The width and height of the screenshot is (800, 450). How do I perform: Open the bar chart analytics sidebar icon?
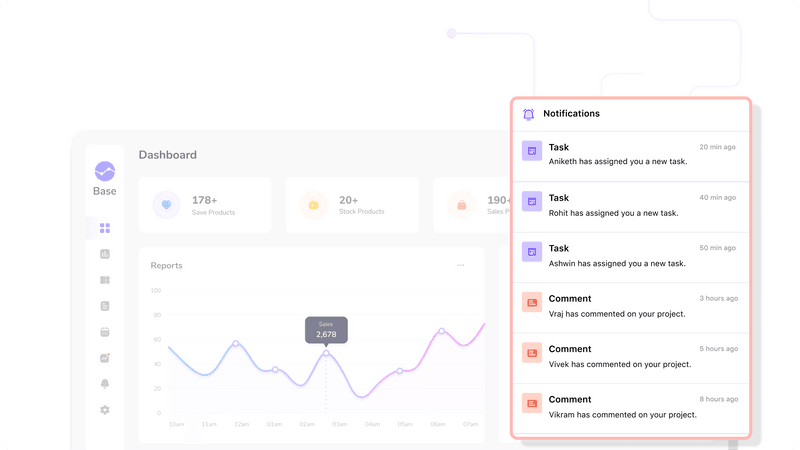(x=105, y=254)
